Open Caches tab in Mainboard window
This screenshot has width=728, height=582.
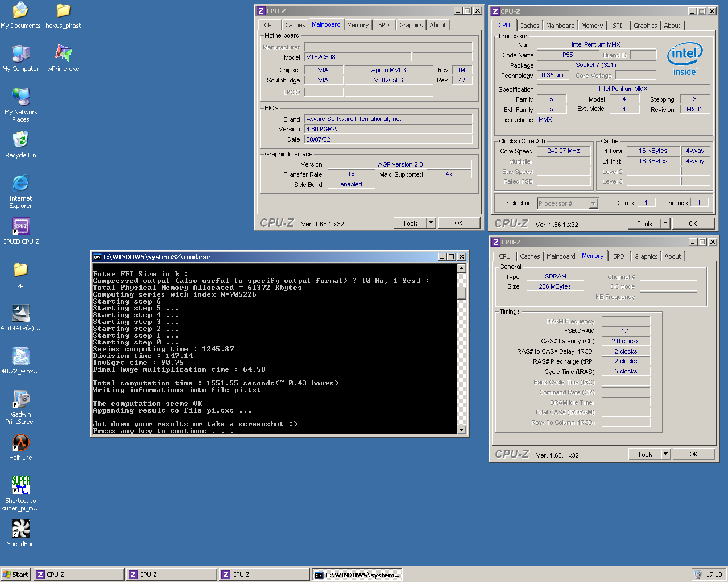pos(295,25)
